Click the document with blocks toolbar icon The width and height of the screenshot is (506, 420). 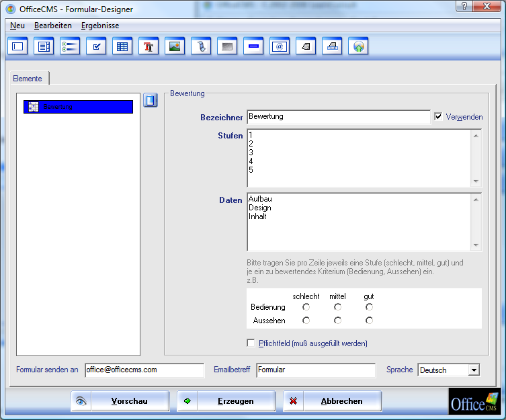click(x=332, y=46)
